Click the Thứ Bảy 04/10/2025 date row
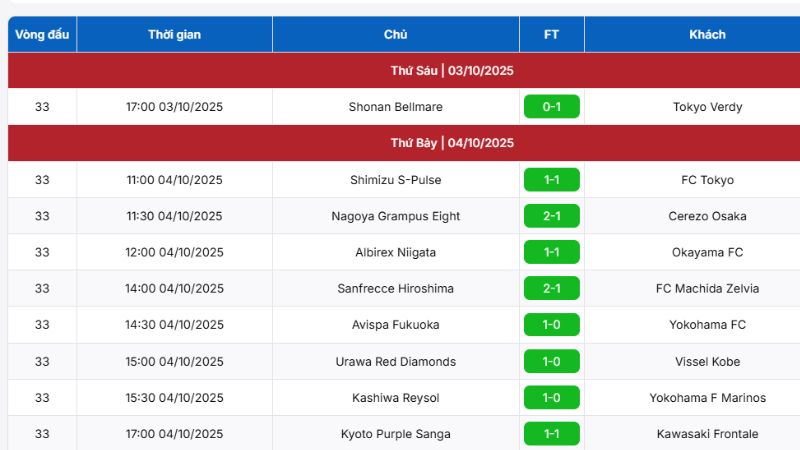 [x=452, y=143]
